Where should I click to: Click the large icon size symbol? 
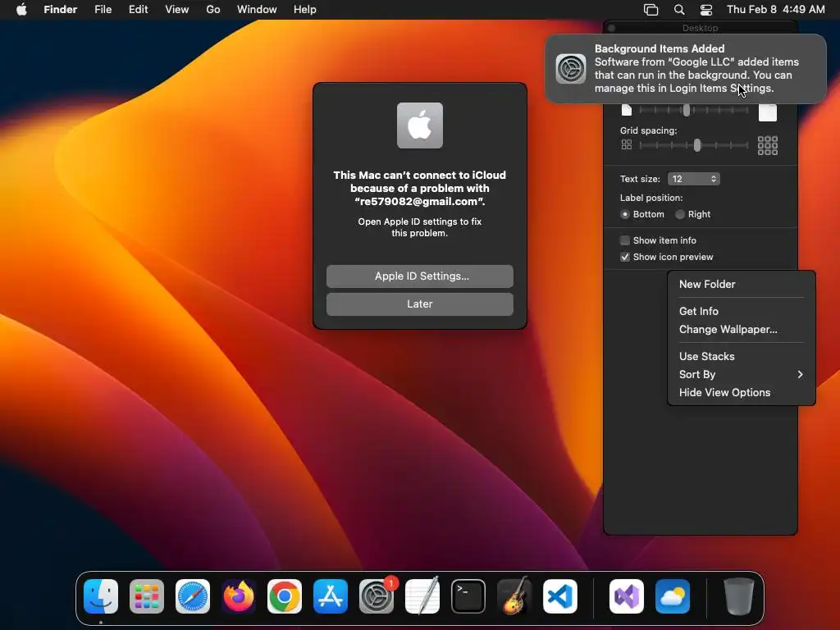(768, 112)
